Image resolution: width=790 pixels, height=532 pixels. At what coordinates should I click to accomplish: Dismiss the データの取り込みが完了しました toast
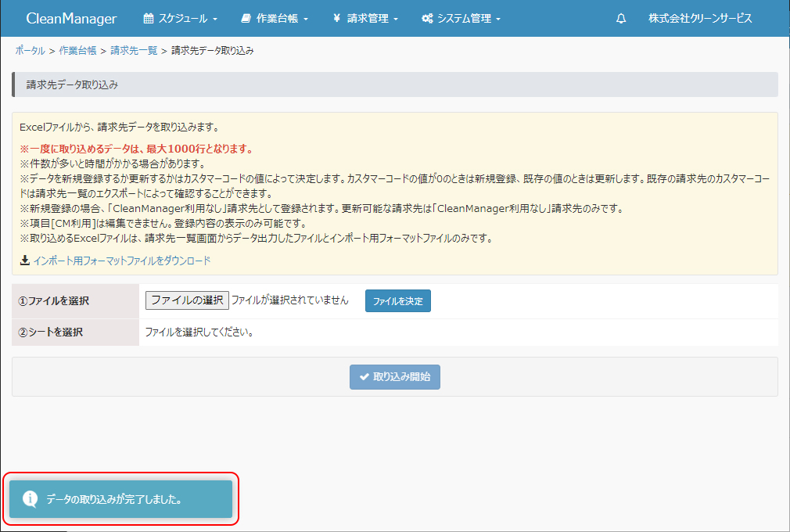pos(121,498)
